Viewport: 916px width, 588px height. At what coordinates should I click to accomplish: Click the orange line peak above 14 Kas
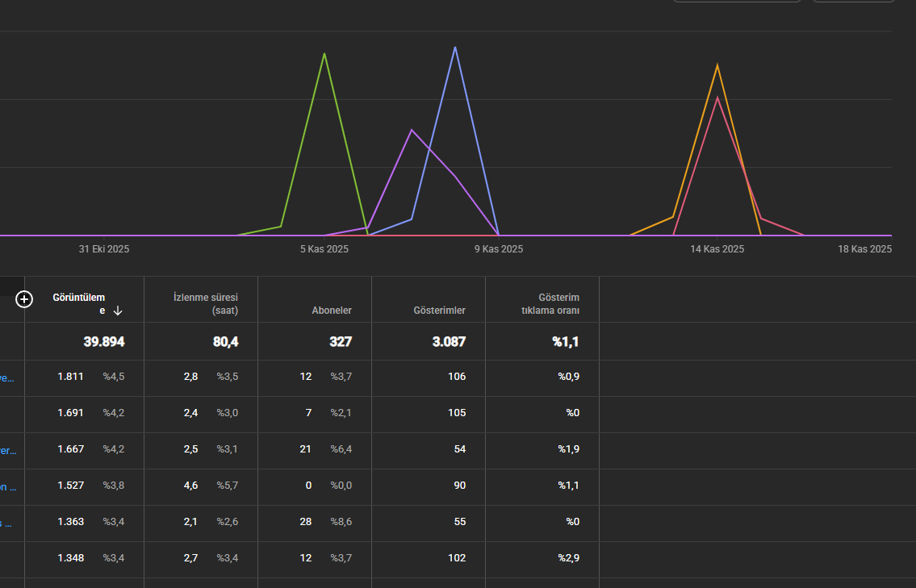coord(717,65)
